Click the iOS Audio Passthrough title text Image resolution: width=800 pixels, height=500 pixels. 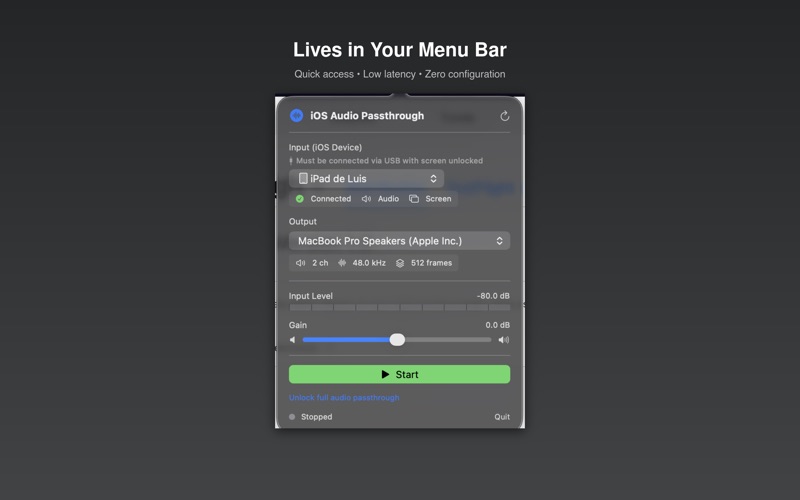pos(367,116)
